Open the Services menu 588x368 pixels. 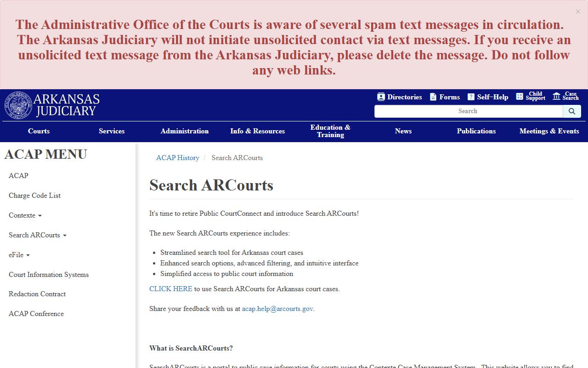(112, 131)
